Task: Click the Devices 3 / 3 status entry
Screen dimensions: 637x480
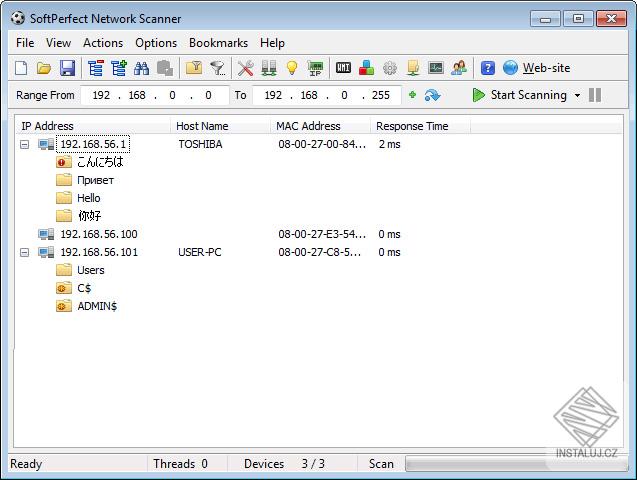Action: 284,464
